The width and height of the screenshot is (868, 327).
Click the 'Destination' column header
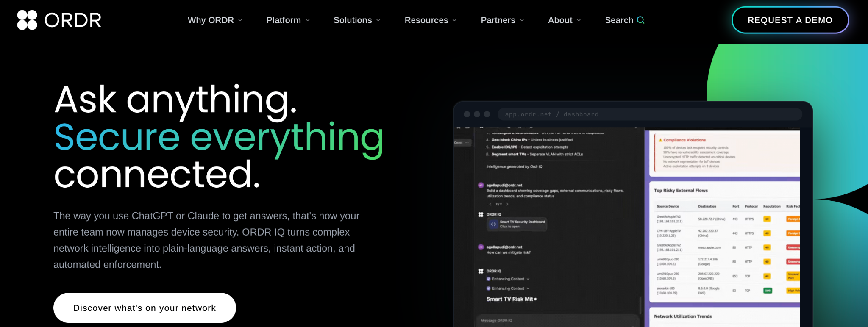(x=707, y=206)
